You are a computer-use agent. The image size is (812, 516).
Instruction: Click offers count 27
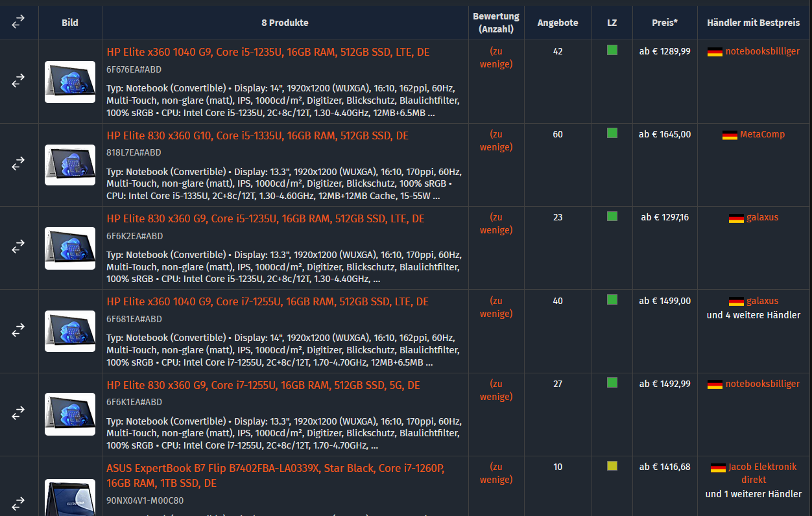558,384
